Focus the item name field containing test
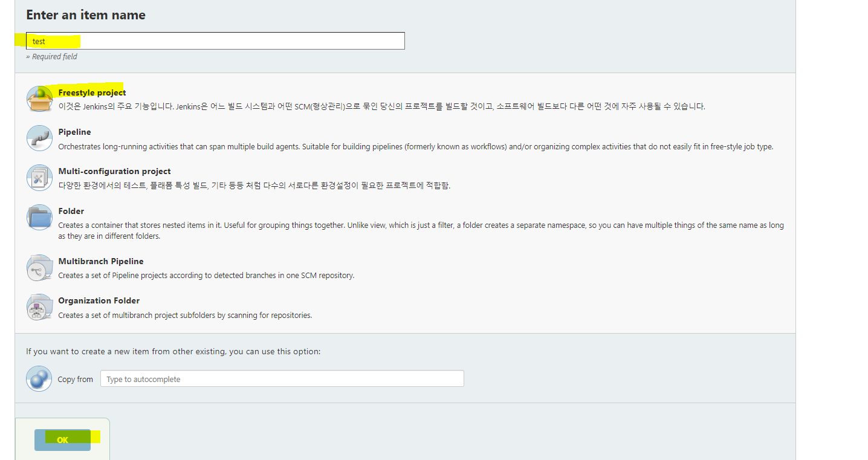The width and height of the screenshot is (868, 460). click(215, 40)
